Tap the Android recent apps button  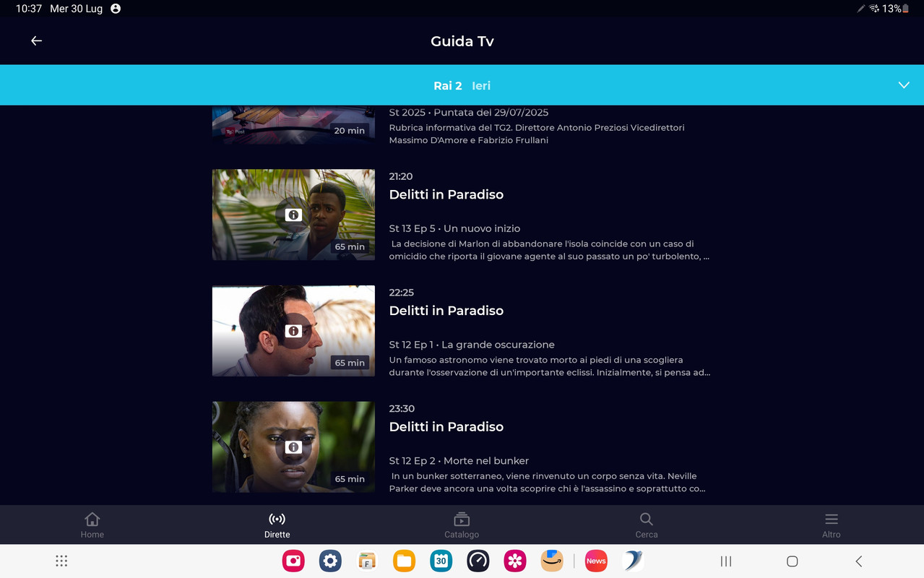726,561
